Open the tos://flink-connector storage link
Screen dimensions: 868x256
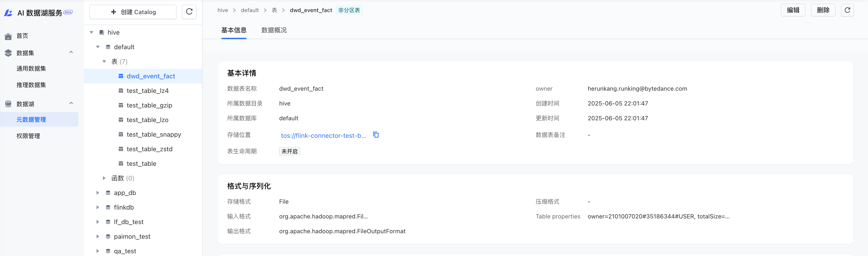coord(323,136)
